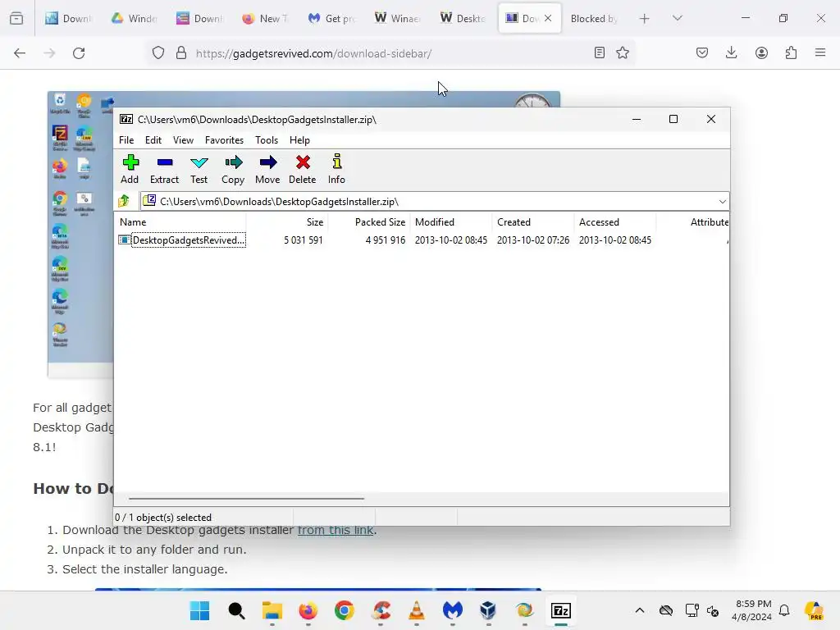Click the file size value 5 031 591

[304, 240]
